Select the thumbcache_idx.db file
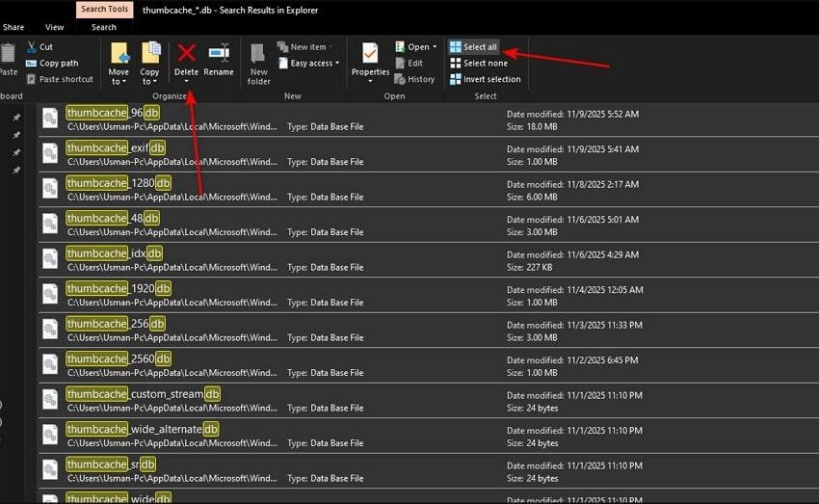Image resolution: width=819 pixels, height=504 pixels. (429, 260)
